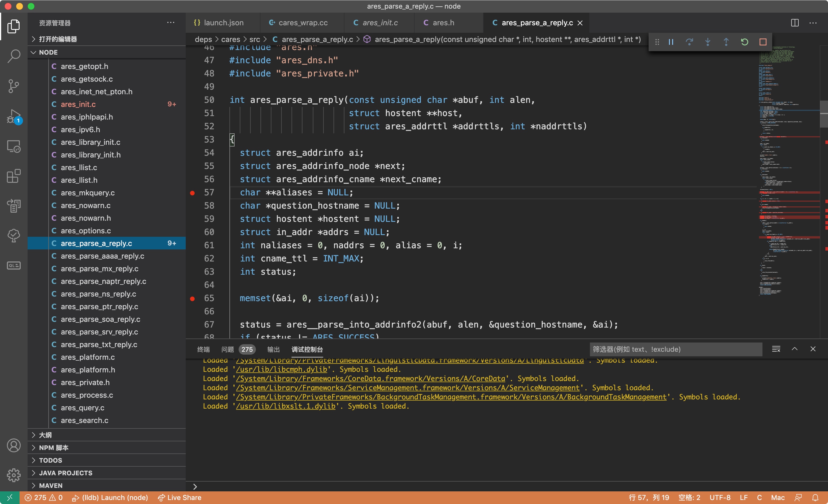Image resolution: width=828 pixels, height=504 pixels.
Task: Toggle the breakpoint on line 65
Action: coord(192,299)
